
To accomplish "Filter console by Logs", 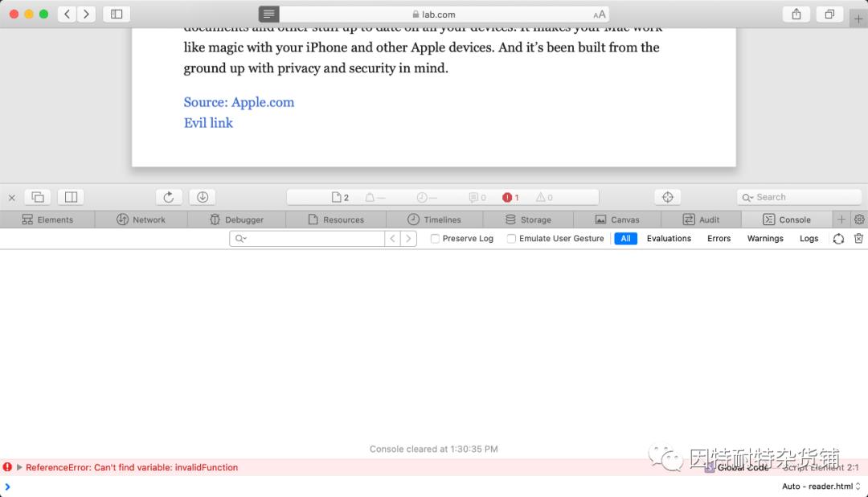I will [x=809, y=238].
